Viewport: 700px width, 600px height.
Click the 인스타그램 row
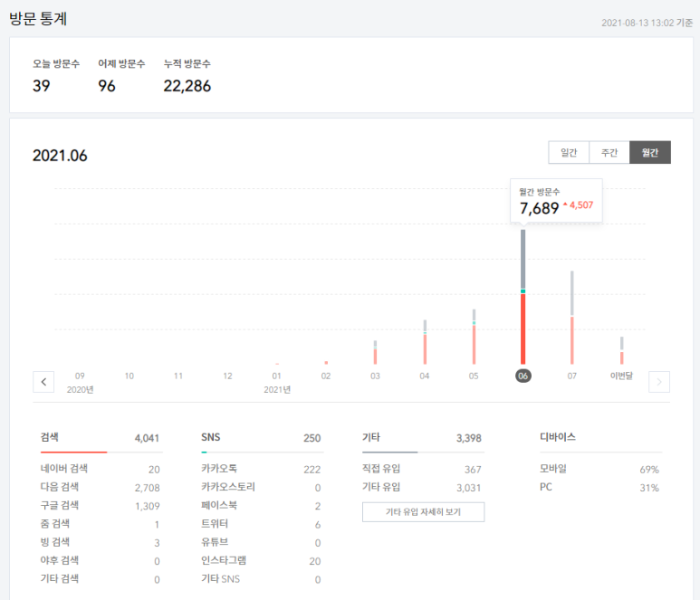click(x=261, y=560)
